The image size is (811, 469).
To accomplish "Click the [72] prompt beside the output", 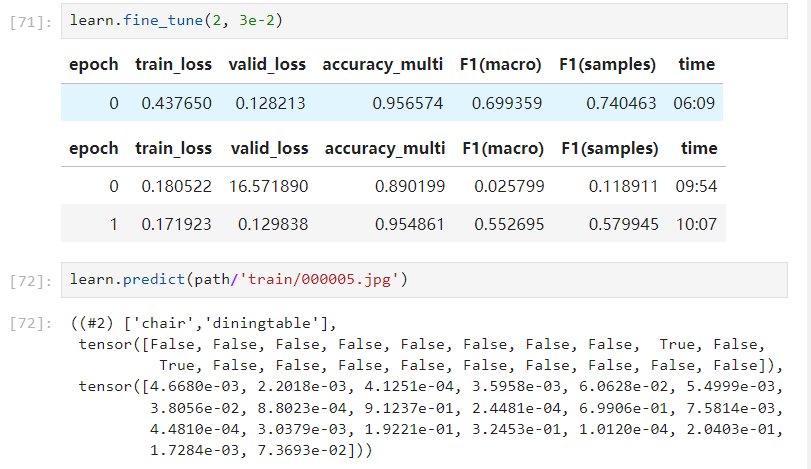I will [27, 324].
